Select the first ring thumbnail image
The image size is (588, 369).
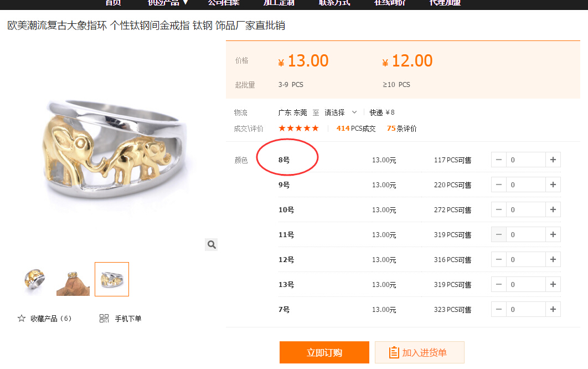[x=34, y=279]
